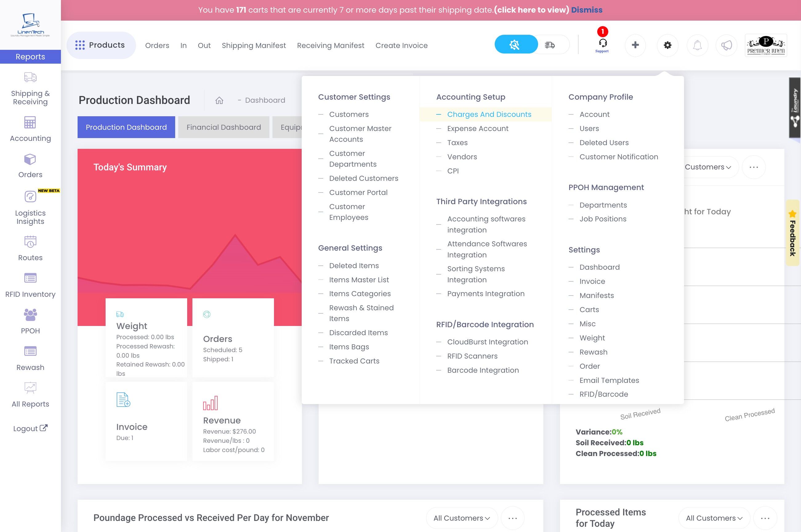Open the settings gear icon

click(x=667, y=45)
